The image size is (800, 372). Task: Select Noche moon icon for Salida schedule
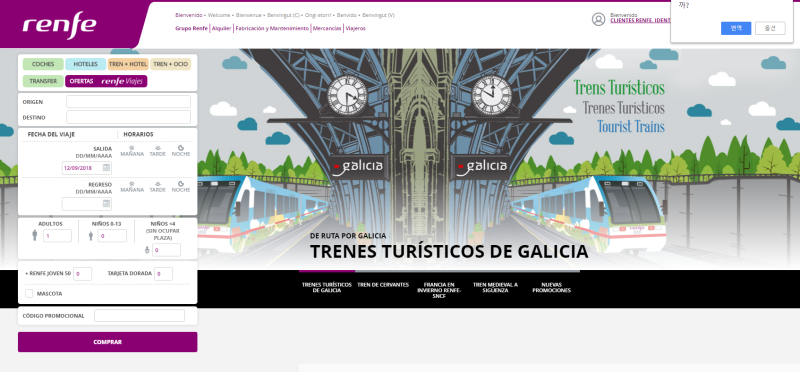click(x=181, y=148)
